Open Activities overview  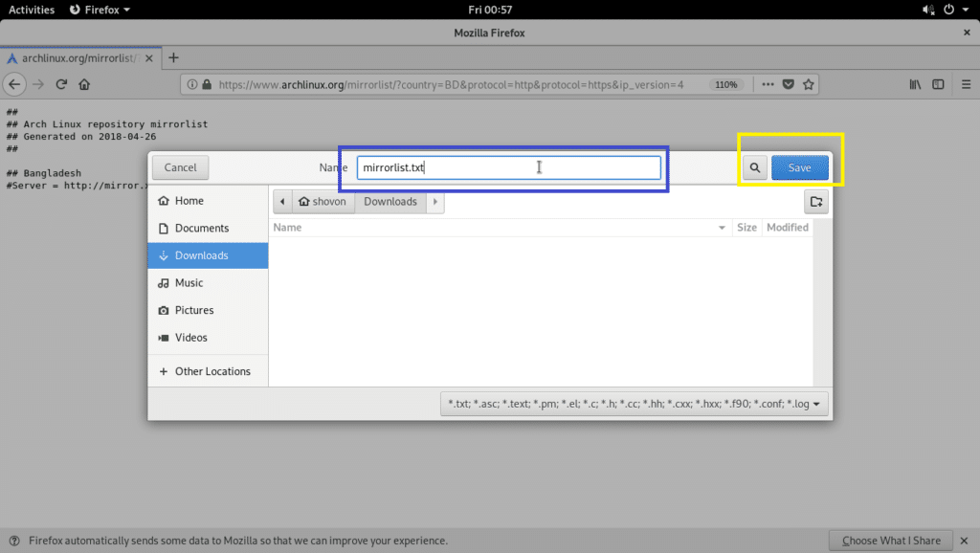(32, 10)
